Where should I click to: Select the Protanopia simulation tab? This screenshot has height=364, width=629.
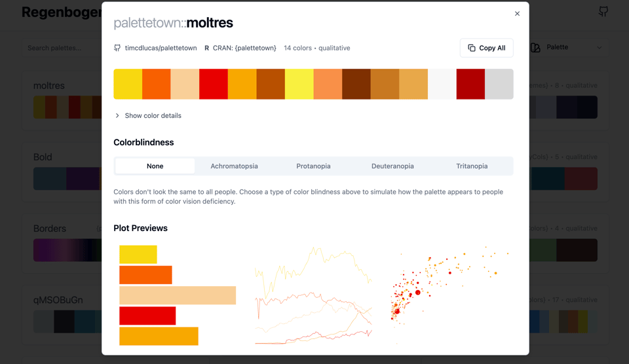tap(313, 166)
